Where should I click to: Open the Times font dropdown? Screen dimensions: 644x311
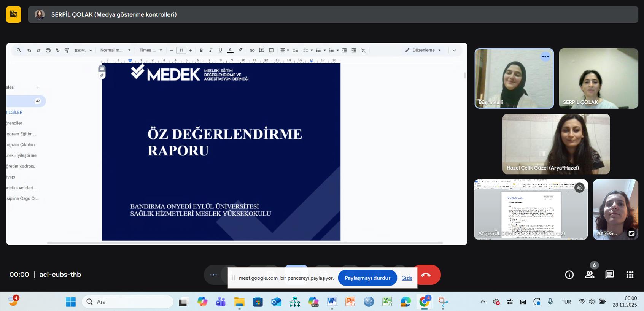[151, 50]
